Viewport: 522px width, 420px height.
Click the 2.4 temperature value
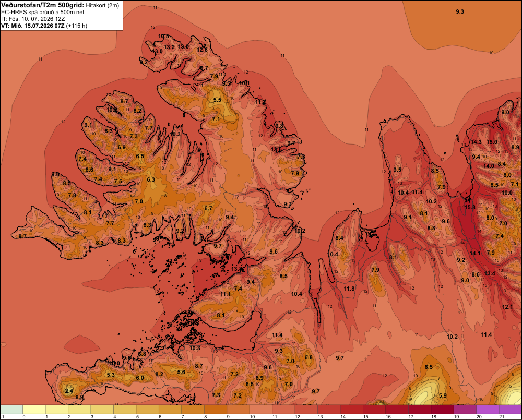pyautogui.click(x=69, y=391)
